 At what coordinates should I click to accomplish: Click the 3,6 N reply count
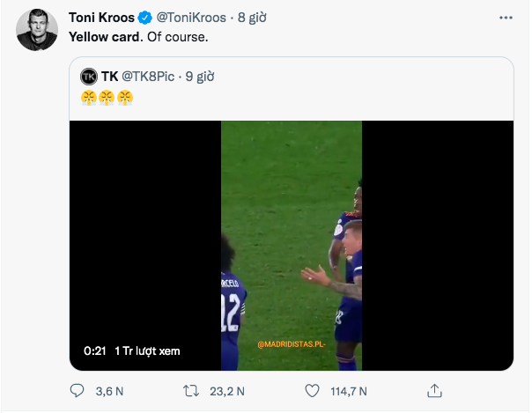(x=109, y=391)
